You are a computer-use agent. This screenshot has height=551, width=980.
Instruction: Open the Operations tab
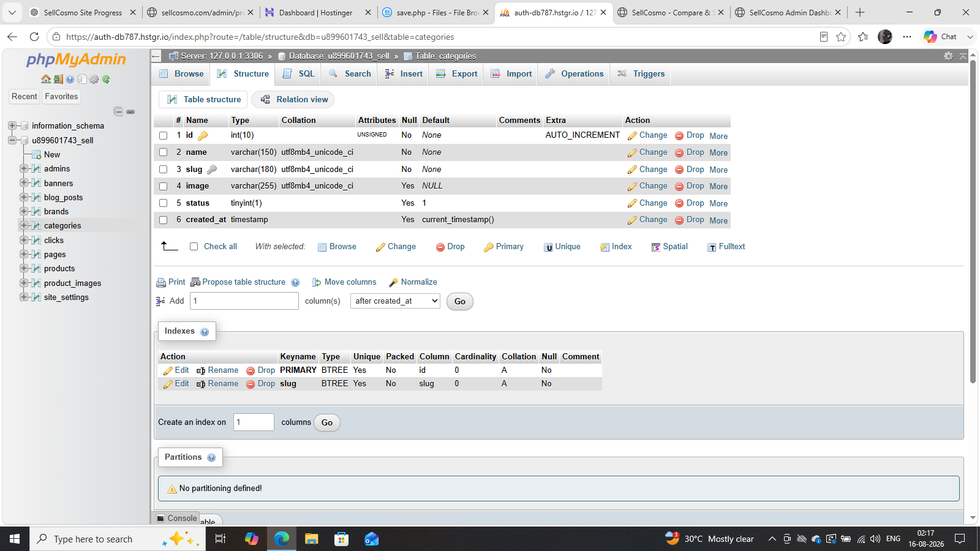pyautogui.click(x=575, y=73)
